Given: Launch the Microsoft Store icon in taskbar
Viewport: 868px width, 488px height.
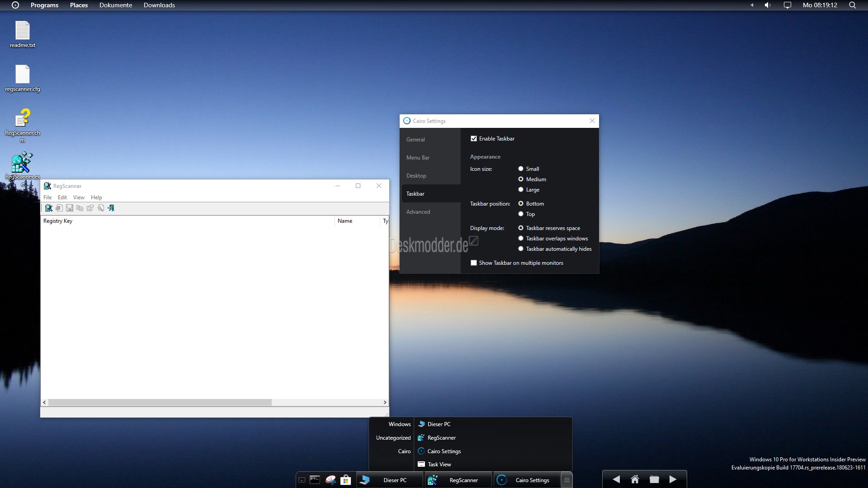Looking at the screenshot, I should coord(346,480).
